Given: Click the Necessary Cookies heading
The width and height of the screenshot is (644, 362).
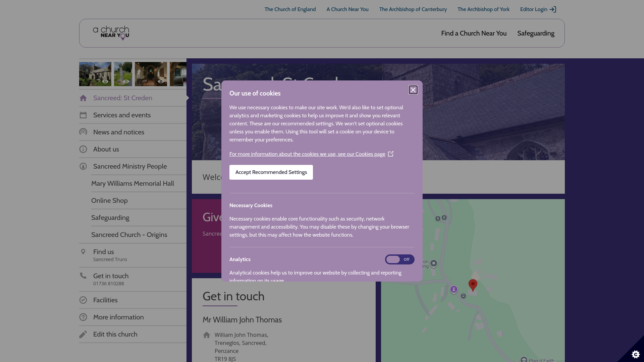Looking at the screenshot, I should (251, 205).
